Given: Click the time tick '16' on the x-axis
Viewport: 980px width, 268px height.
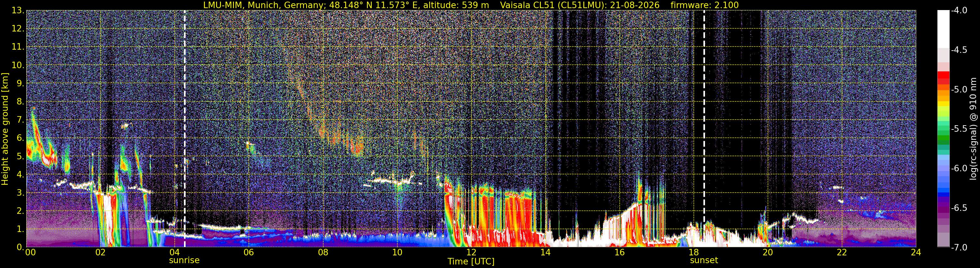Looking at the screenshot, I should click(x=619, y=252).
